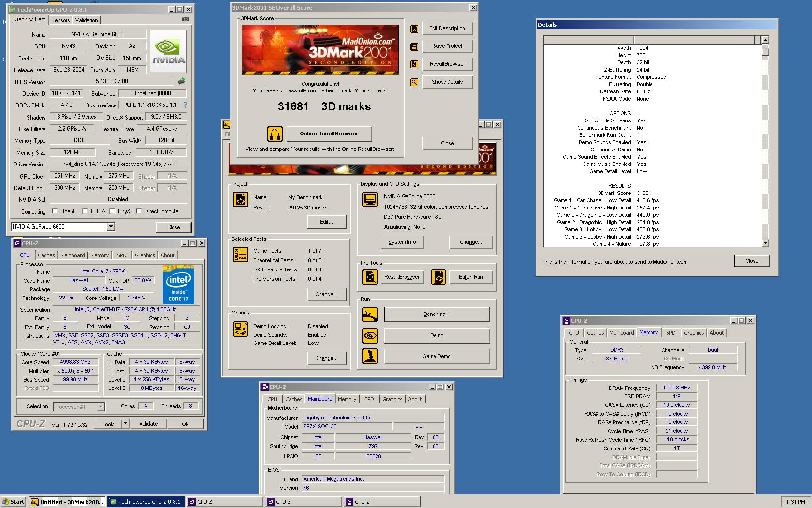Click the Pro Tools ResultBrowser magnifier icon
The height and width of the screenshot is (508, 812).
pos(370,277)
